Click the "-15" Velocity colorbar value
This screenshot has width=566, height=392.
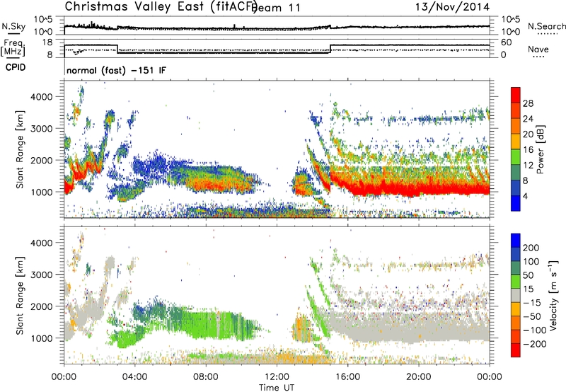pyautogui.click(x=532, y=302)
